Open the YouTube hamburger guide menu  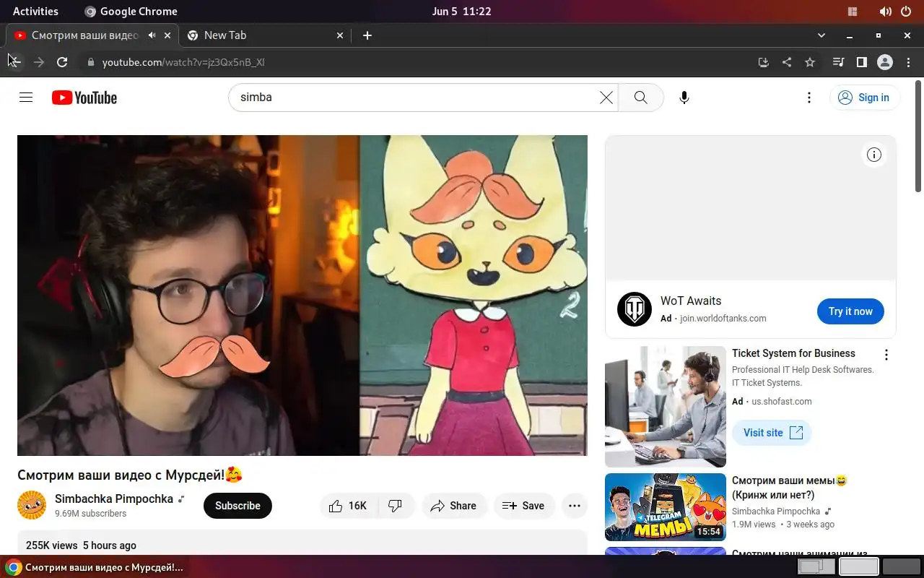26,98
